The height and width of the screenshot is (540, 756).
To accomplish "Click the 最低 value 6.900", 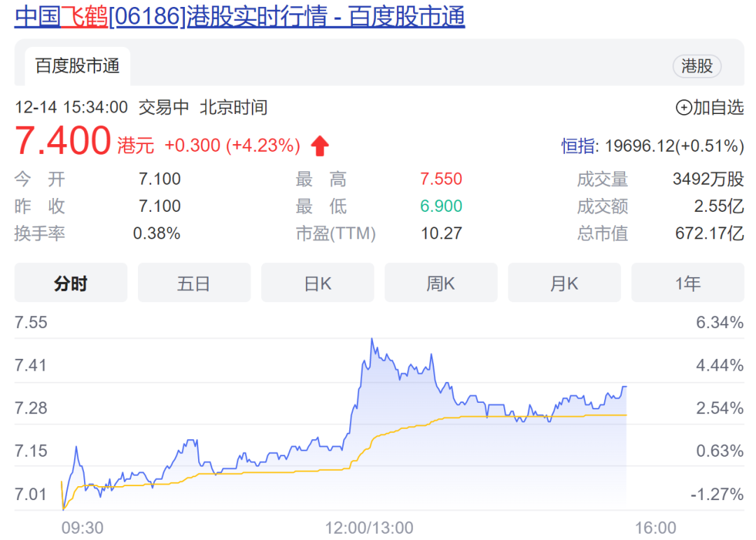I will click(441, 206).
